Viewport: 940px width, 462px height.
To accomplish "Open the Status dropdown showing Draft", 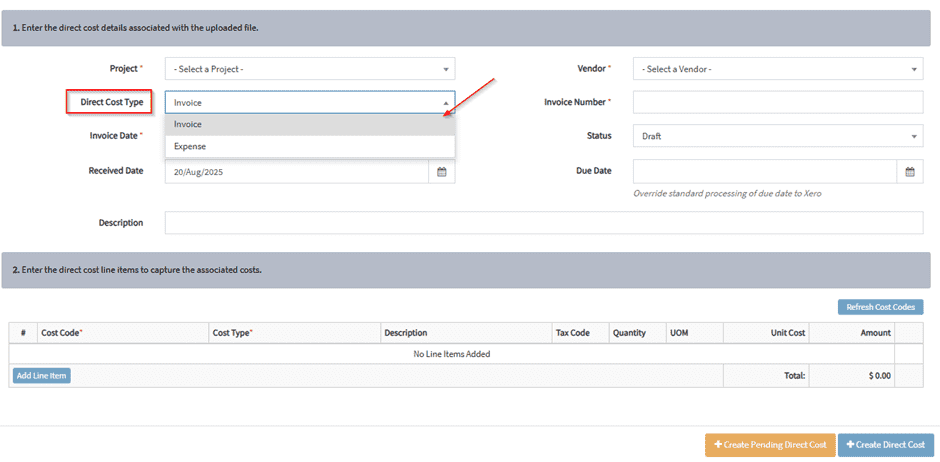I will [778, 136].
